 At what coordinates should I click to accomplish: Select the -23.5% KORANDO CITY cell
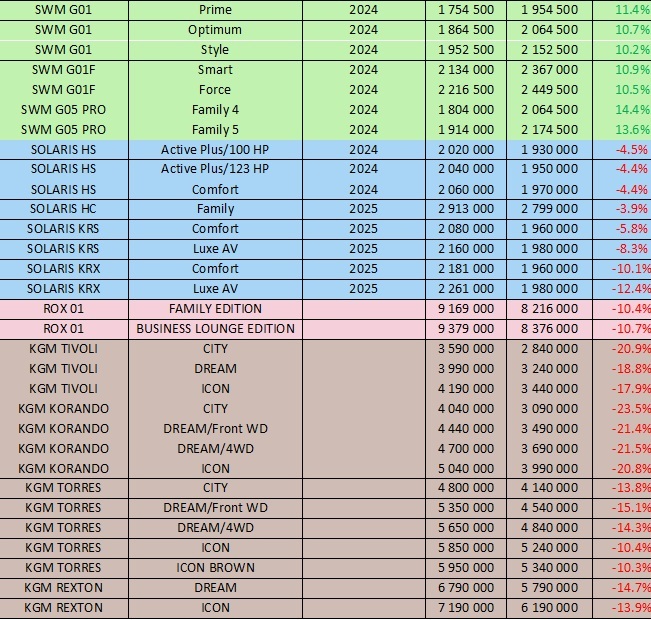(622, 409)
